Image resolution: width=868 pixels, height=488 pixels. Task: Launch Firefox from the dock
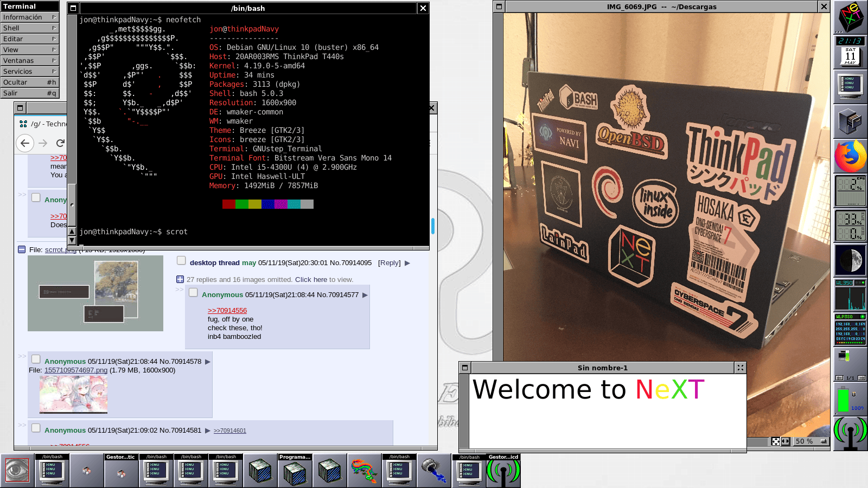pos(850,156)
